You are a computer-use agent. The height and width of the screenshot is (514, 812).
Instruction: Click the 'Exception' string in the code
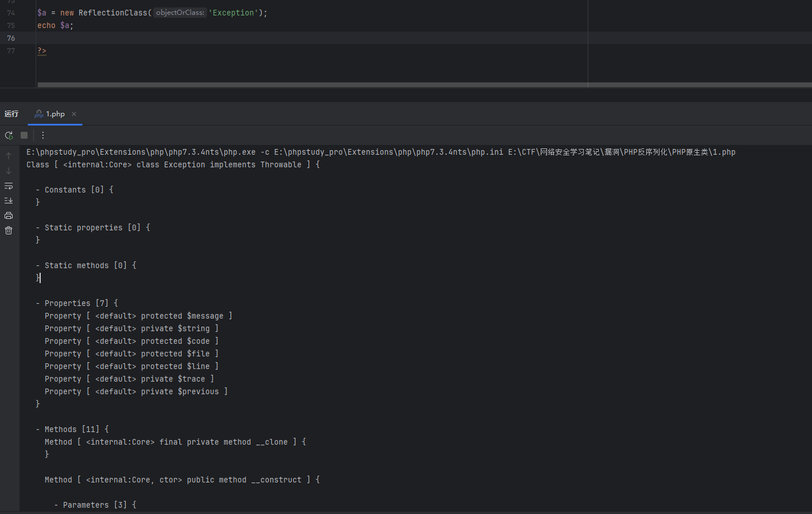click(233, 13)
